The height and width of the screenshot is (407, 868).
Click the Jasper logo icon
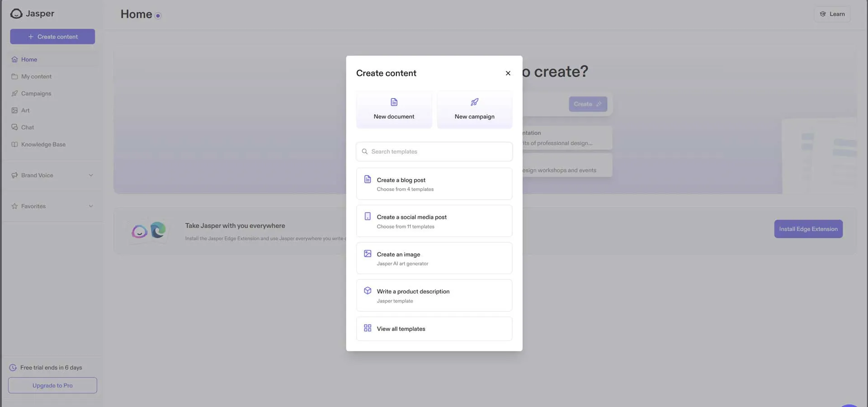16,14
